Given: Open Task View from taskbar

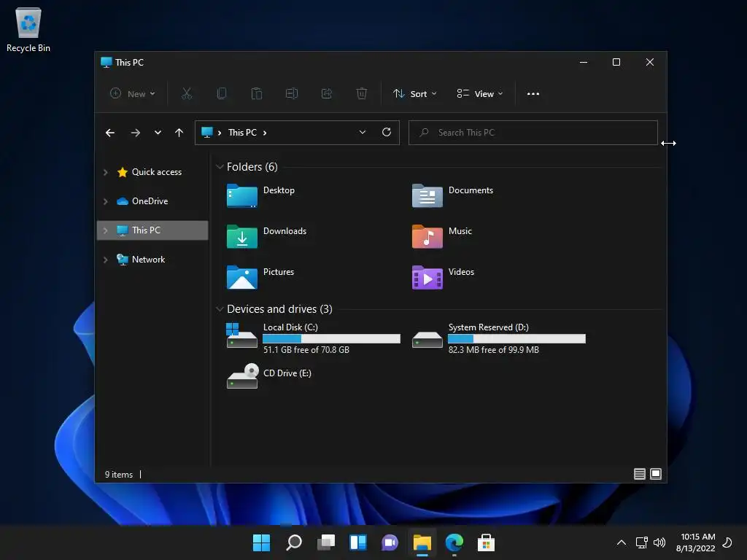Looking at the screenshot, I should 326,542.
